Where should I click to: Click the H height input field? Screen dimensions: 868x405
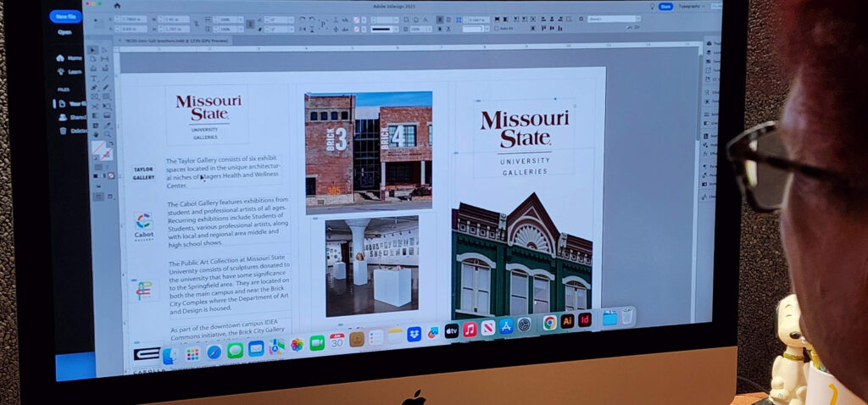(x=175, y=30)
